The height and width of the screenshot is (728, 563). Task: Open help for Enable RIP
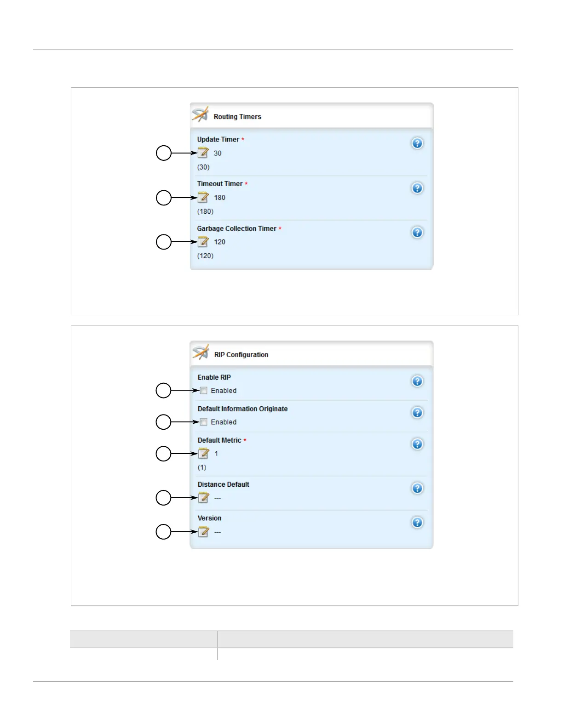[x=417, y=381]
